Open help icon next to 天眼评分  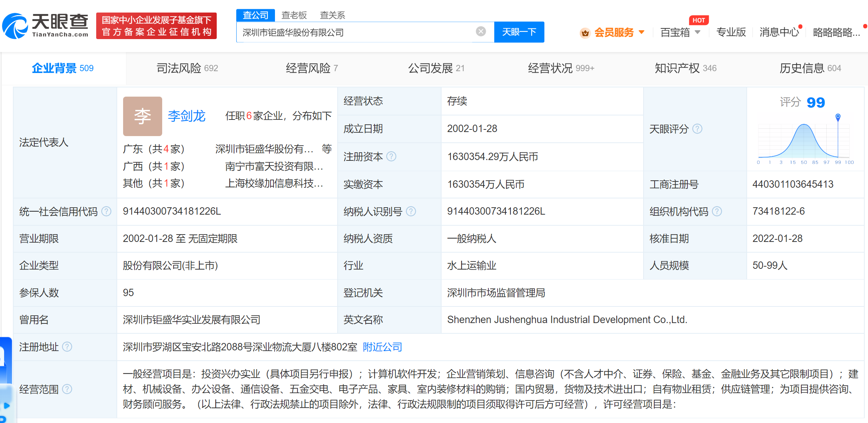point(697,129)
